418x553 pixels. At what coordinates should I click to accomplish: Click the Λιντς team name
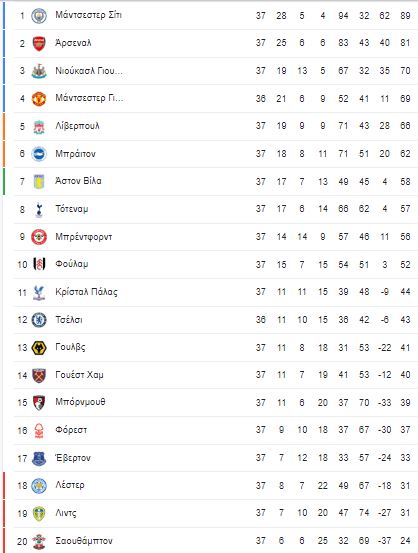[x=66, y=513]
